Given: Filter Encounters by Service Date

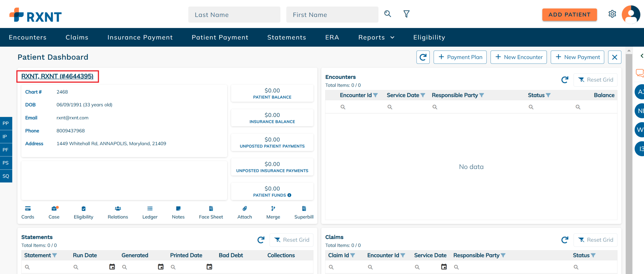Looking at the screenshot, I should (x=423, y=95).
